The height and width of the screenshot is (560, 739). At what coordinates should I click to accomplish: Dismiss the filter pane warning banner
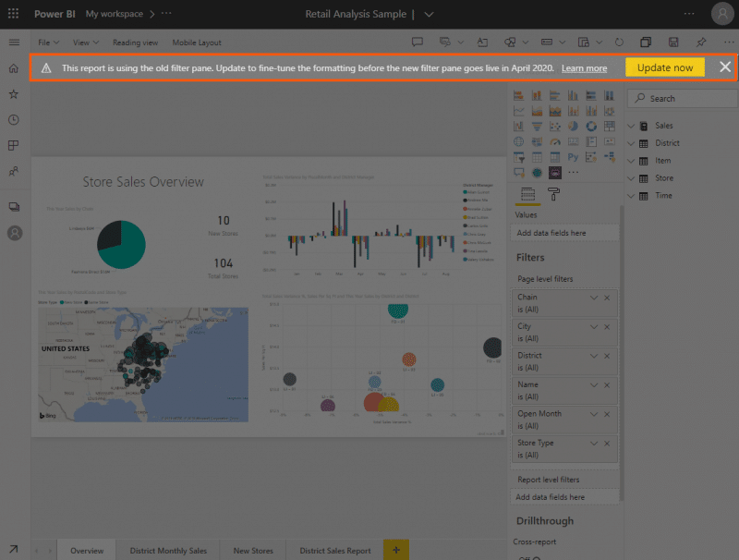coord(725,67)
